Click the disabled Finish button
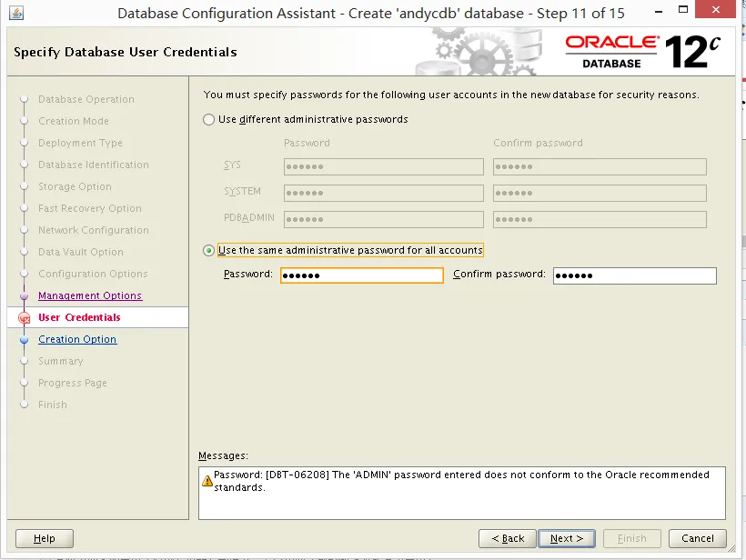Image resolution: width=746 pixels, height=560 pixels. (x=631, y=538)
